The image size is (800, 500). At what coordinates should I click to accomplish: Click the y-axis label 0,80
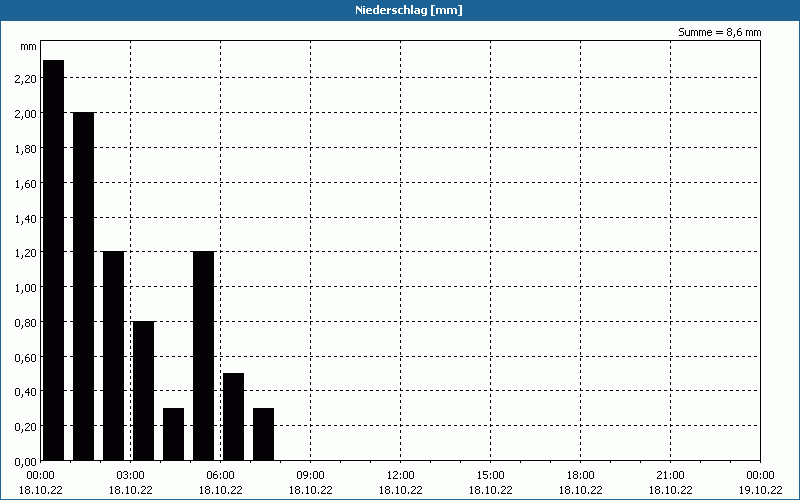pyautogui.click(x=26, y=322)
